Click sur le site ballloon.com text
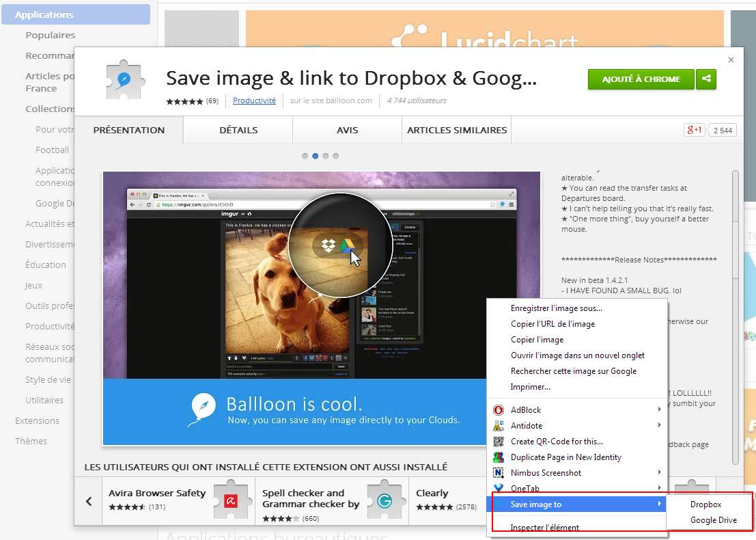The height and width of the screenshot is (540, 756). 331,100
